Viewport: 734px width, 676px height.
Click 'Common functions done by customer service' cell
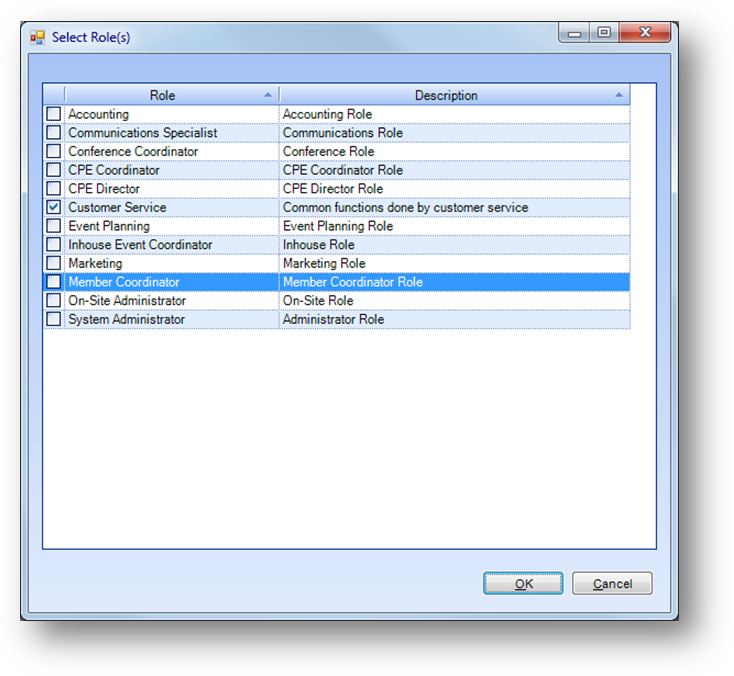coord(455,207)
